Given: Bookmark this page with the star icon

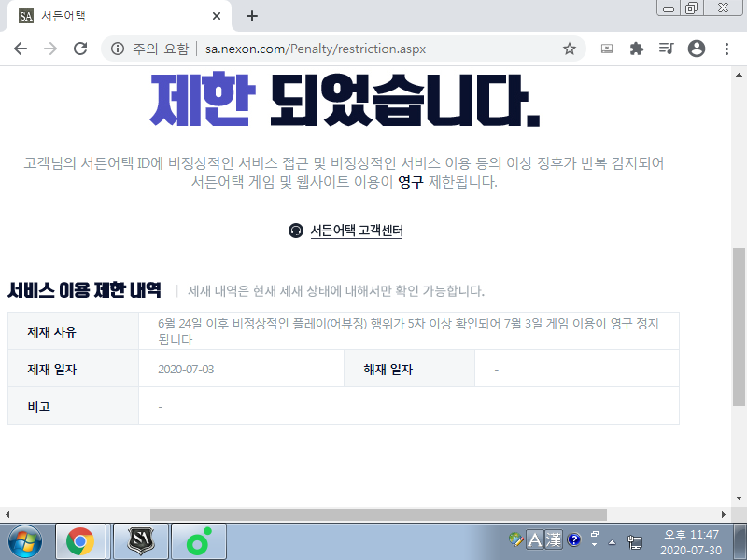Looking at the screenshot, I should click(569, 49).
